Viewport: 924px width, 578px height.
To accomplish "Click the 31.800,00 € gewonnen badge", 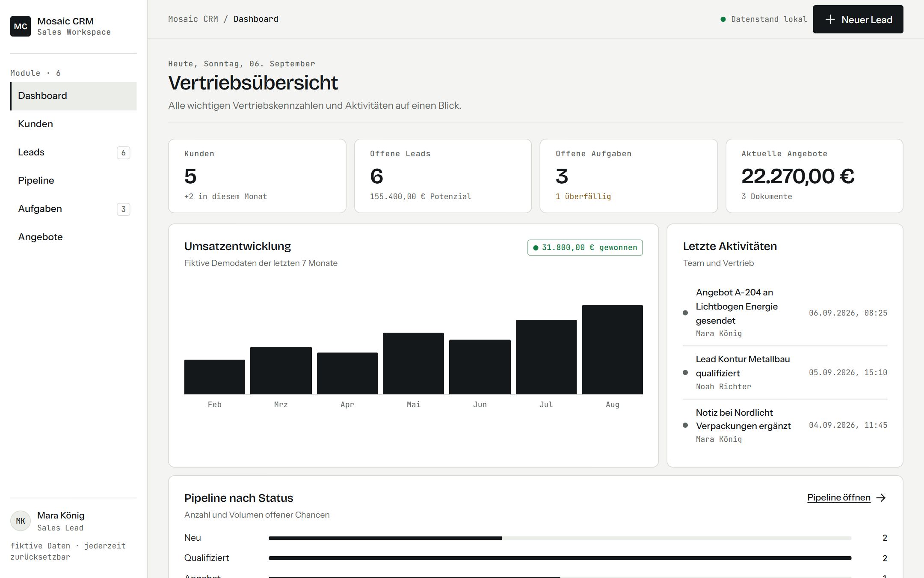I will 585,247.
